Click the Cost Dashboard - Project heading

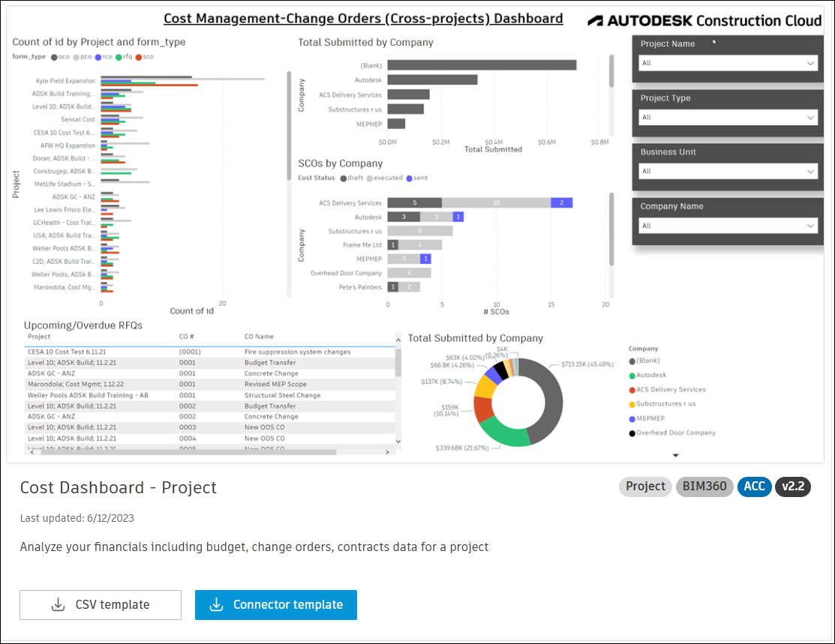[119, 487]
